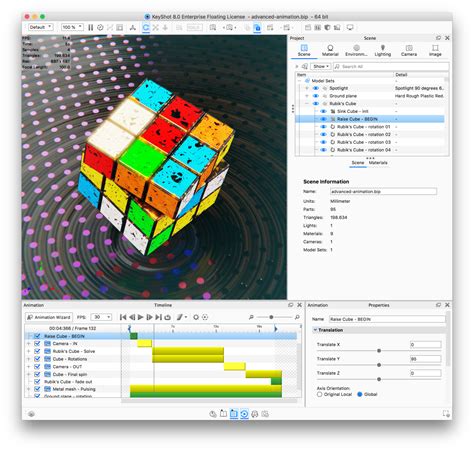Image resolution: width=474 pixels, height=451 pixels.
Task: Click the scene Name field
Action: (x=383, y=192)
